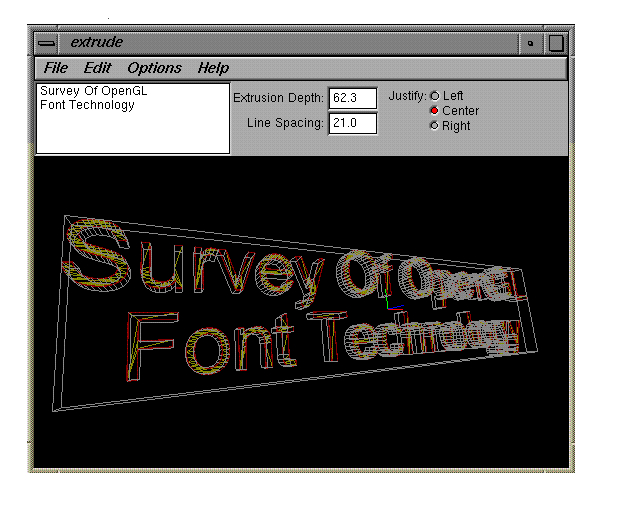Open the Options menu
The width and height of the screenshot is (640, 512).
(154, 68)
